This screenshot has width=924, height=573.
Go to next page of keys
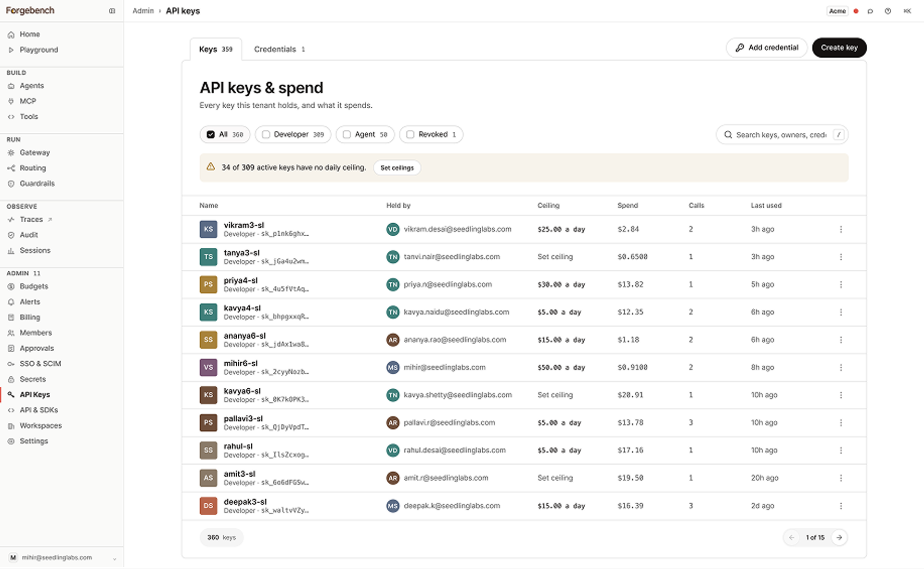click(839, 538)
